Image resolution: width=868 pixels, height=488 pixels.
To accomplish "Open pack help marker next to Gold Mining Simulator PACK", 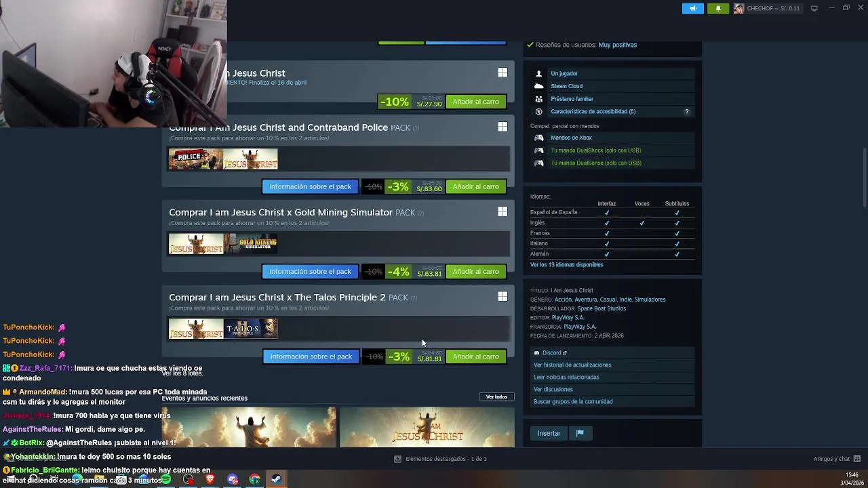I will tap(420, 213).
